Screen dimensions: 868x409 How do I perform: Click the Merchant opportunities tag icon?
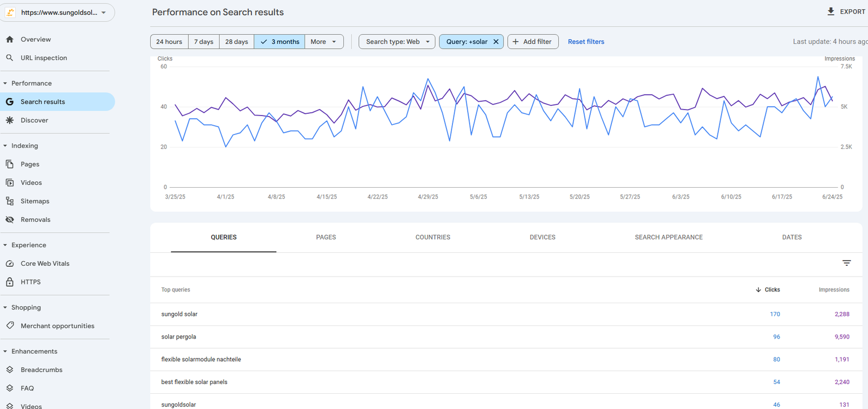coord(10,326)
